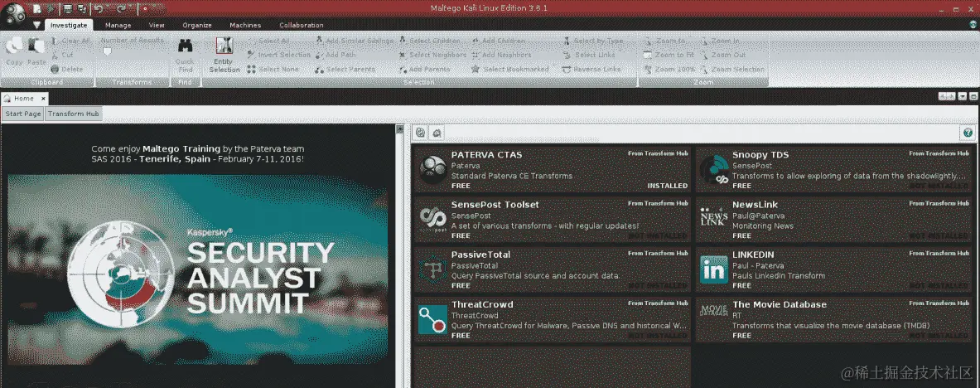
Task: Select the Start Page sub-tab
Action: point(23,114)
